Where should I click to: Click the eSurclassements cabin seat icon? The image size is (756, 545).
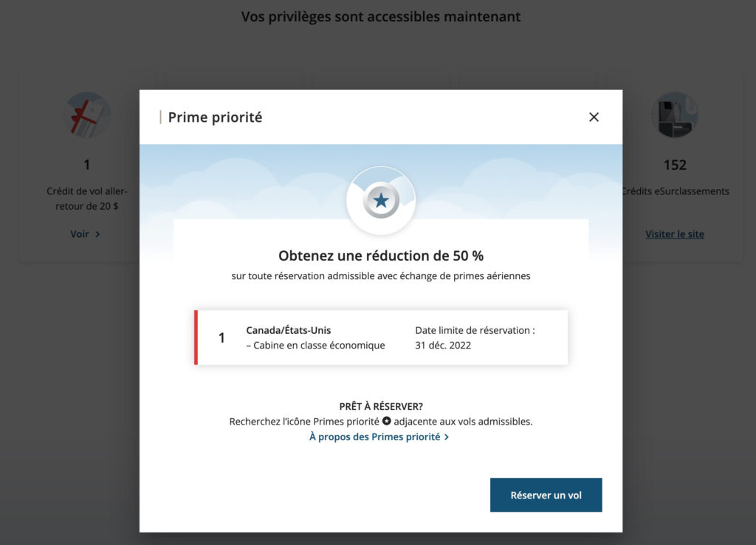coord(674,114)
